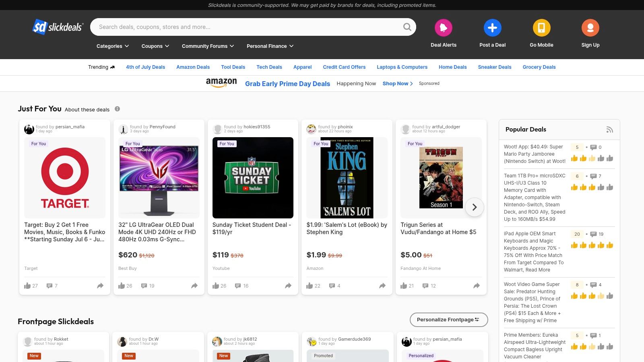Open Apparel in trending bar
Screen dimensions: 644x362
[303, 67]
